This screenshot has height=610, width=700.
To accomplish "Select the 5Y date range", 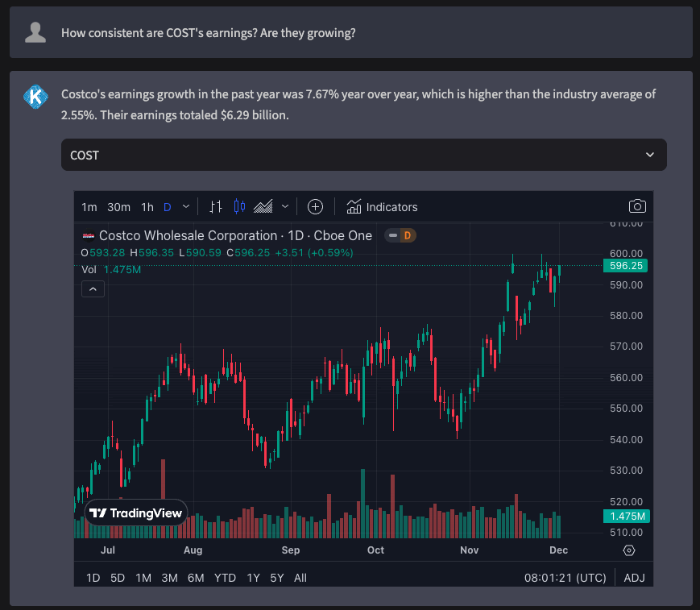I will coord(277,578).
